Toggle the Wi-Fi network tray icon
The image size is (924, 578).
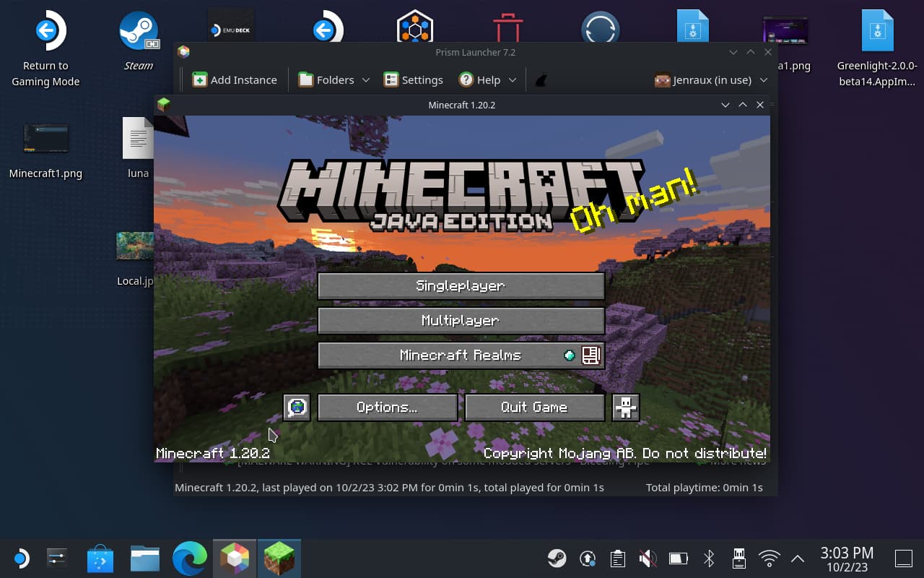(770, 558)
